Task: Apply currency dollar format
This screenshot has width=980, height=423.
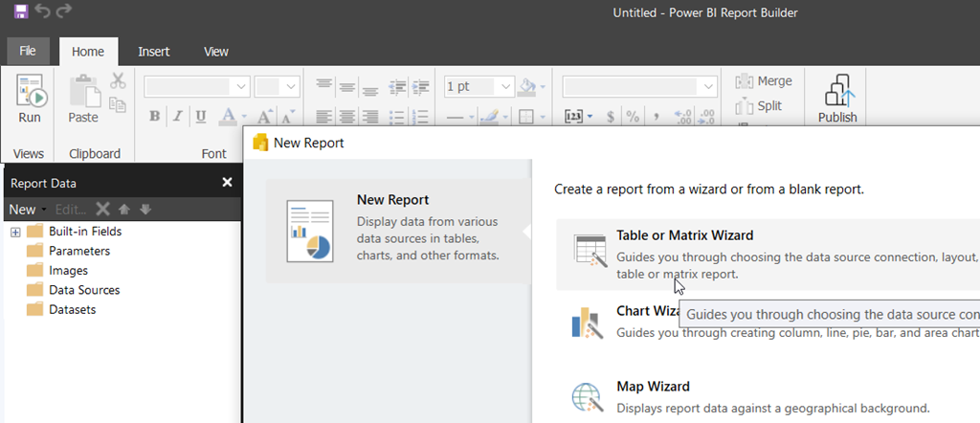Action: click(611, 117)
